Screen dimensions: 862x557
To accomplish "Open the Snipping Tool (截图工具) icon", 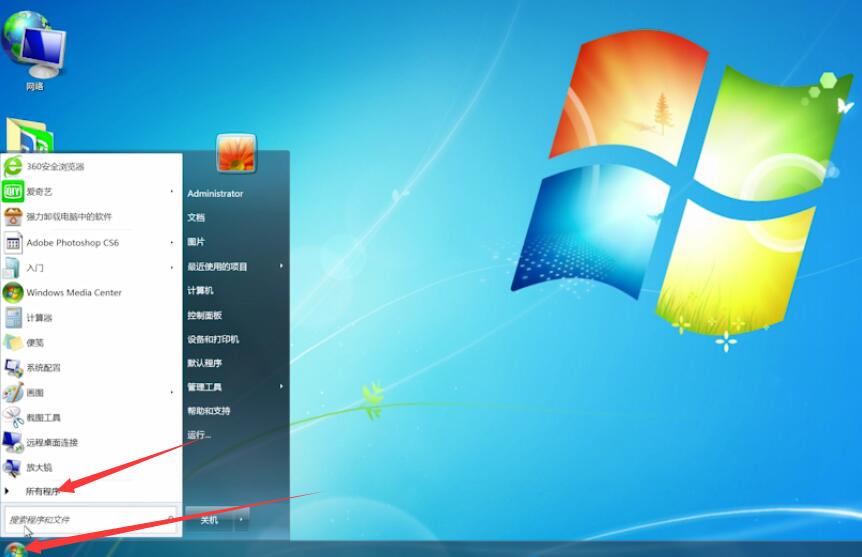I will (13, 417).
